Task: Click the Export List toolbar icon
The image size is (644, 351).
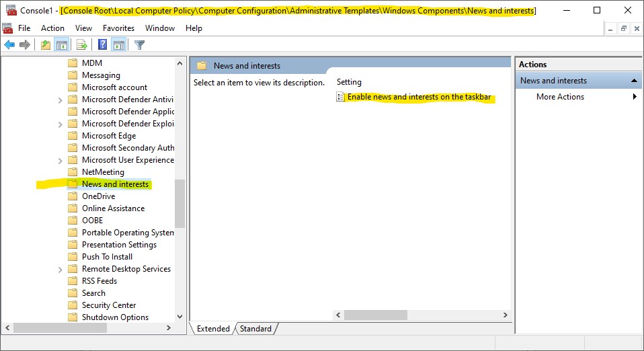Action: click(82, 45)
